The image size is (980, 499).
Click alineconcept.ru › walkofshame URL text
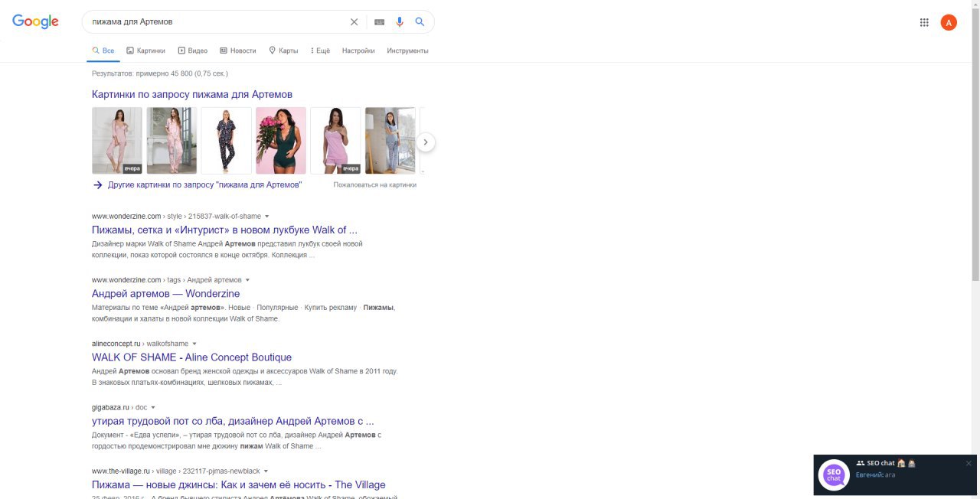(140, 344)
